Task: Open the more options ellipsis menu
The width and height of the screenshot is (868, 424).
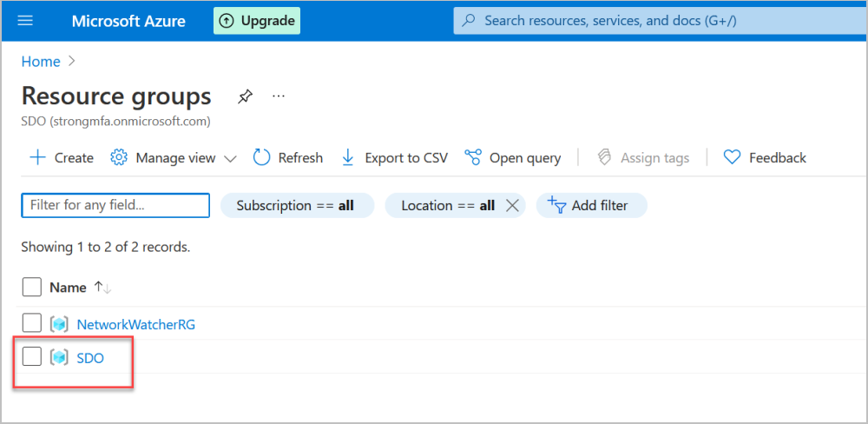Action: [x=279, y=96]
